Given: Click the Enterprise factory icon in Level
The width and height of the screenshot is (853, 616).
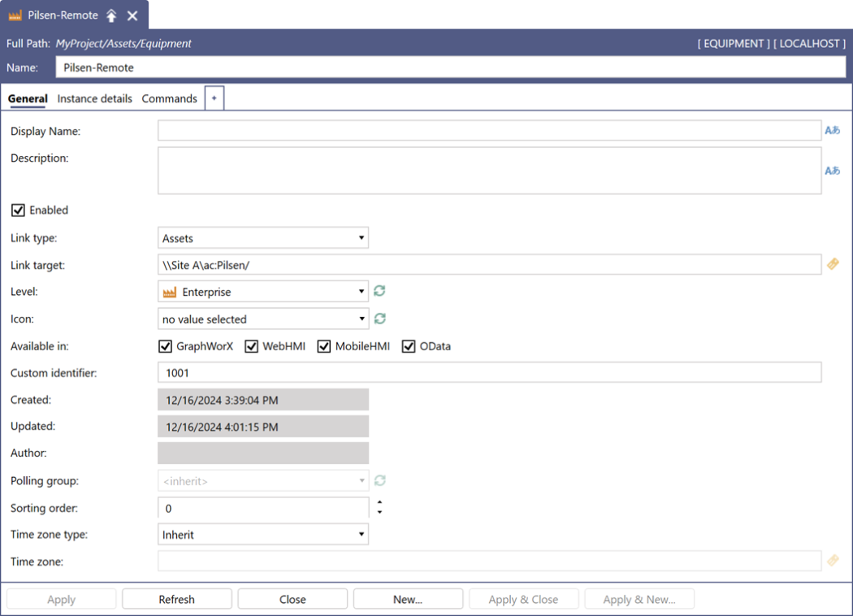Looking at the screenshot, I should pos(170,293).
